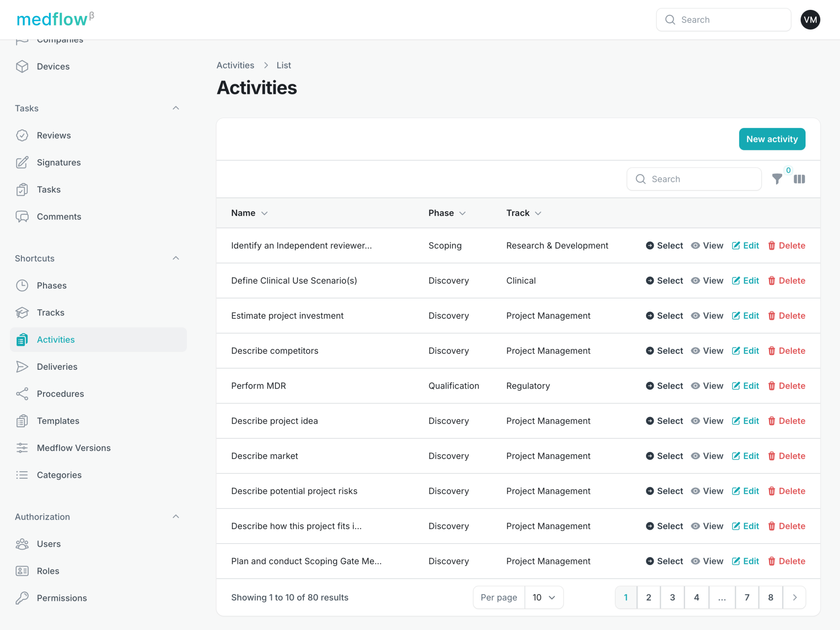The width and height of the screenshot is (840, 630).
Task: Click the New activity button
Action: [x=772, y=139]
